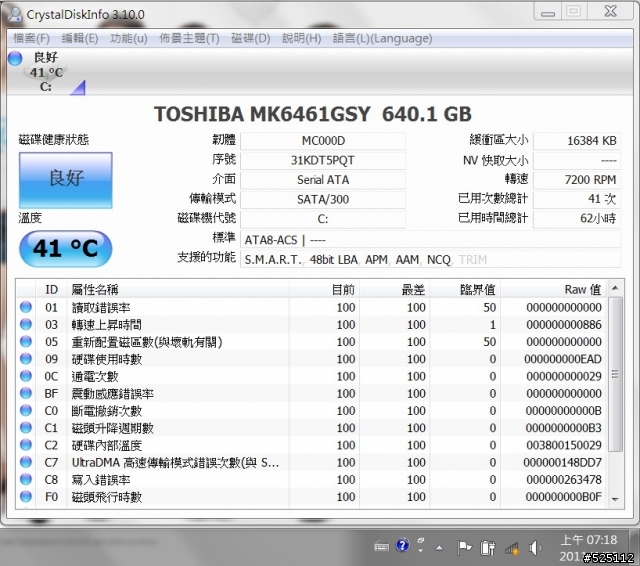Click the 臨界值 column header
The image size is (640, 566).
465,289
